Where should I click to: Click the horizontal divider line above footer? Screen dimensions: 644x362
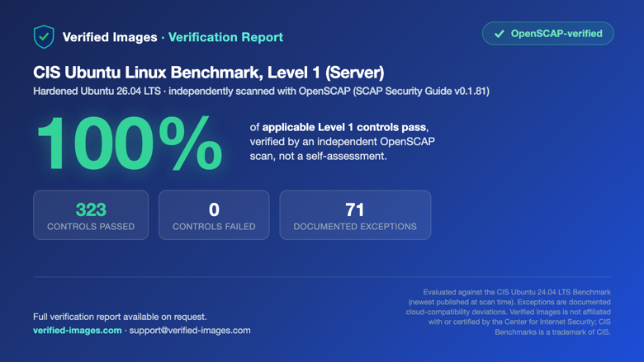pyautogui.click(x=322, y=277)
